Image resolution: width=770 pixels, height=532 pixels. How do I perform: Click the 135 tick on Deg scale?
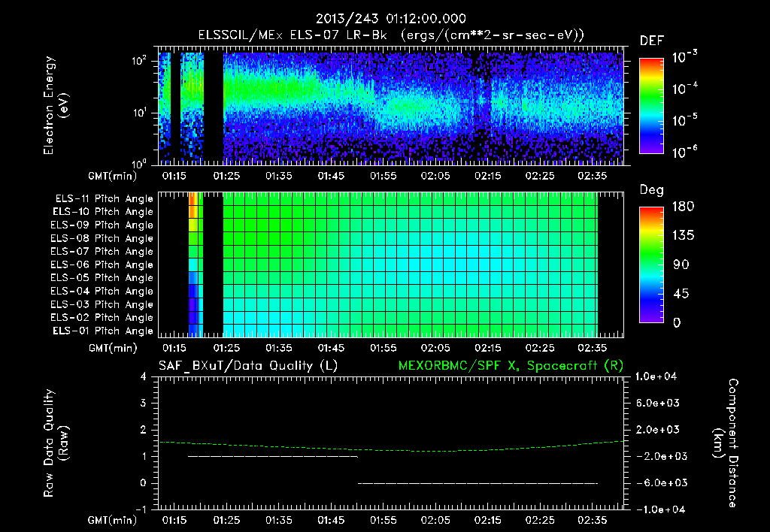pyautogui.click(x=683, y=235)
